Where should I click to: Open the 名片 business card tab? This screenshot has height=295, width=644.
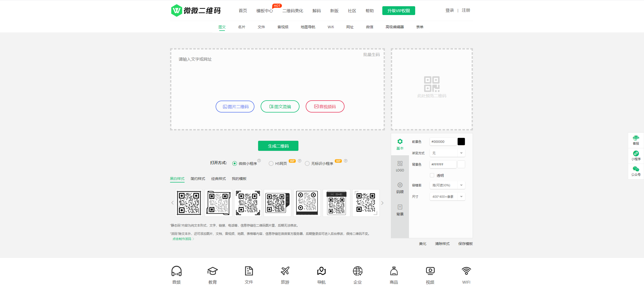[x=242, y=27]
